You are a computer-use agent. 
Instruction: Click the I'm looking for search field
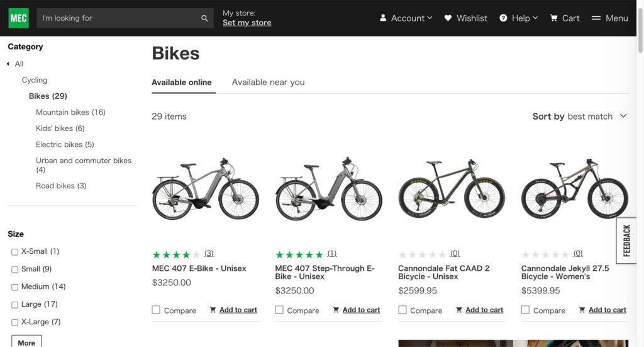tap(118, 18)
